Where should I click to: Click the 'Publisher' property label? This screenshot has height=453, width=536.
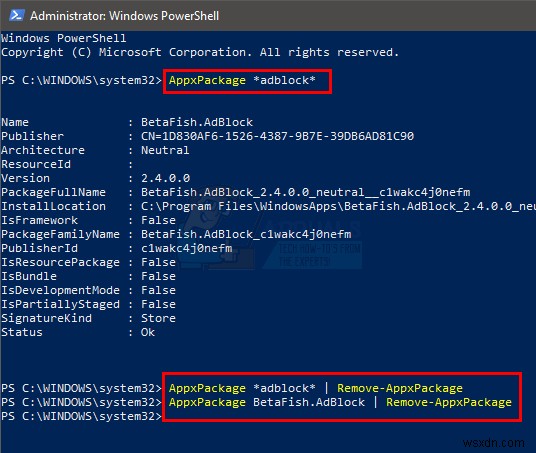tap(32, 136)
